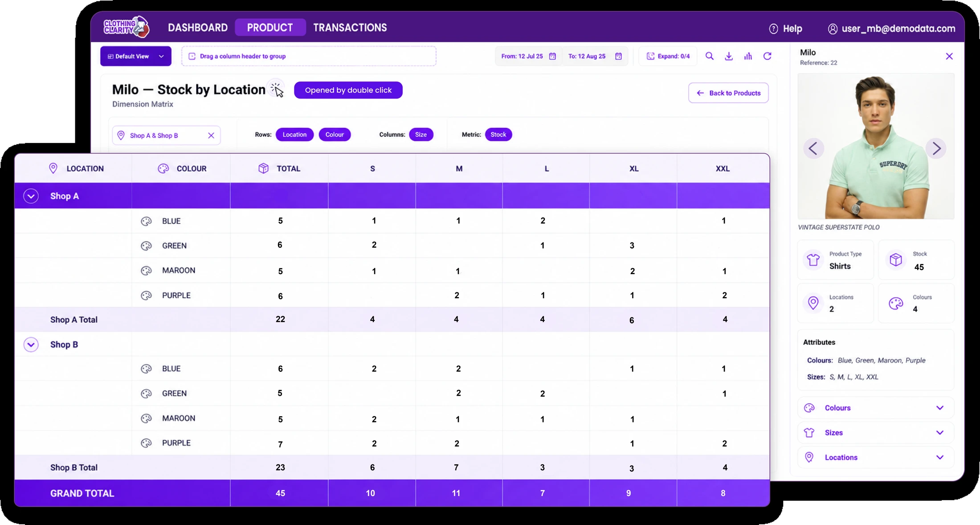Toggle the Location rows chip

[x=294, y=135]
